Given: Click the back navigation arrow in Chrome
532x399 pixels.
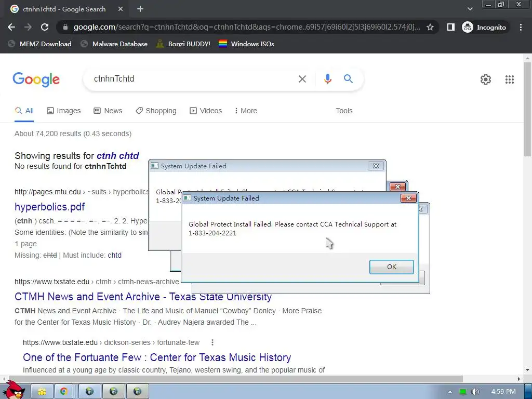Looking at the screenshot, I should pyautogui.click(x=11, y=27).
